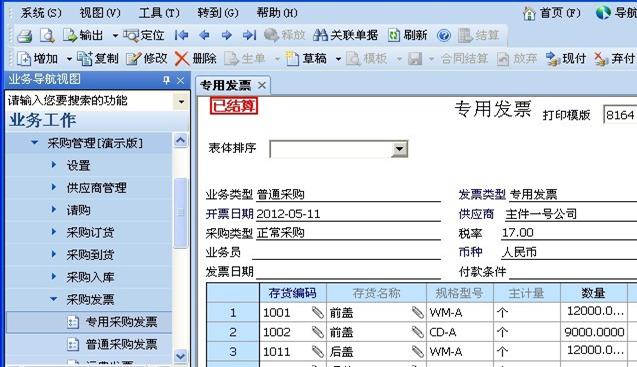
Task: Go to previous record arrow
Action: [x=204, y=36]
